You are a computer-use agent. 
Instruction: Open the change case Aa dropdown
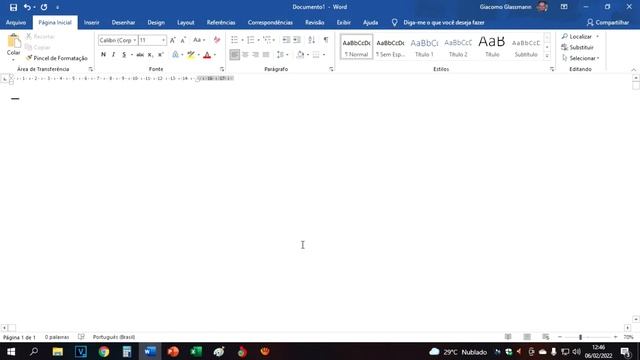[199, 40]
